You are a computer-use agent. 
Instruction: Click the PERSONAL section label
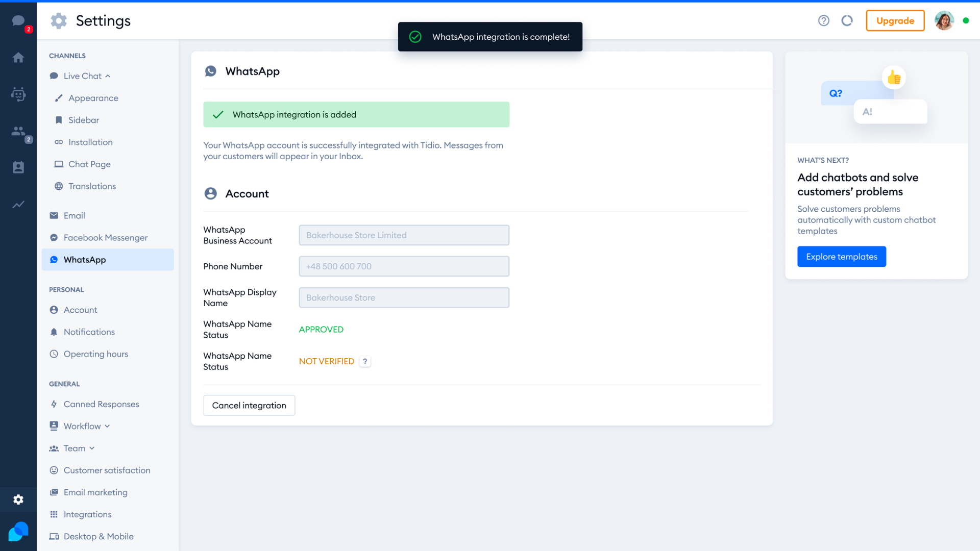pos(66,289)
